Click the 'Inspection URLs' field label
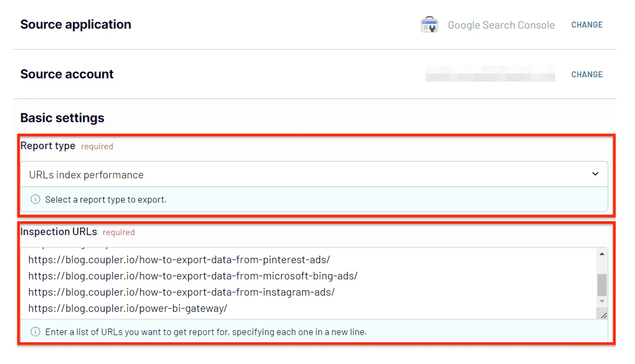Screen dimensions: 635x364 click(59, 232)
